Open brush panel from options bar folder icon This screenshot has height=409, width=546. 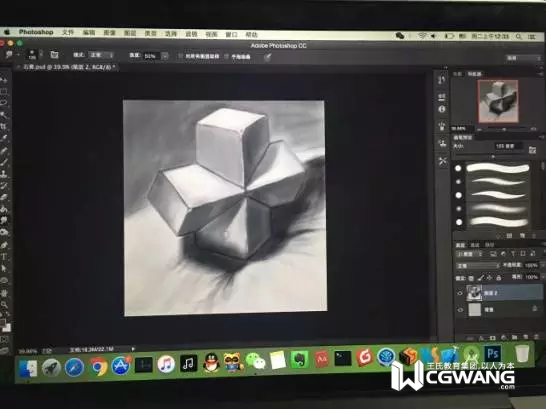54,55
